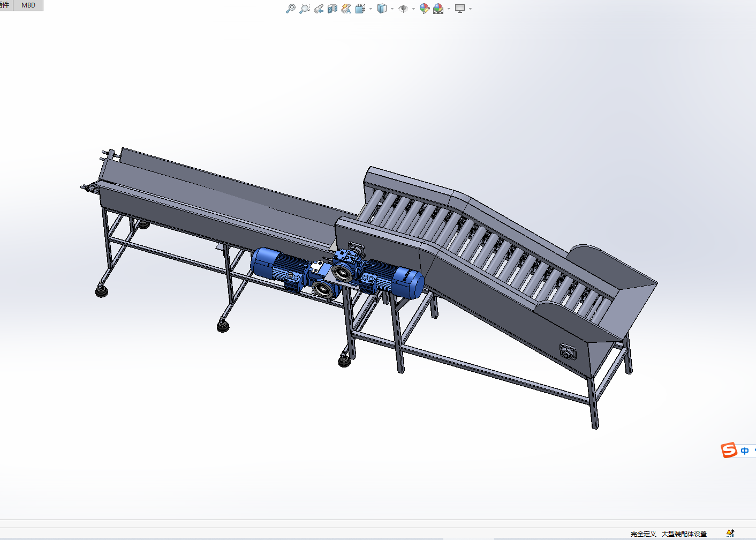Activate the Section View tool
Image resolution: width=756 pixels, height=540 pixels.
[x=332, y=9]
